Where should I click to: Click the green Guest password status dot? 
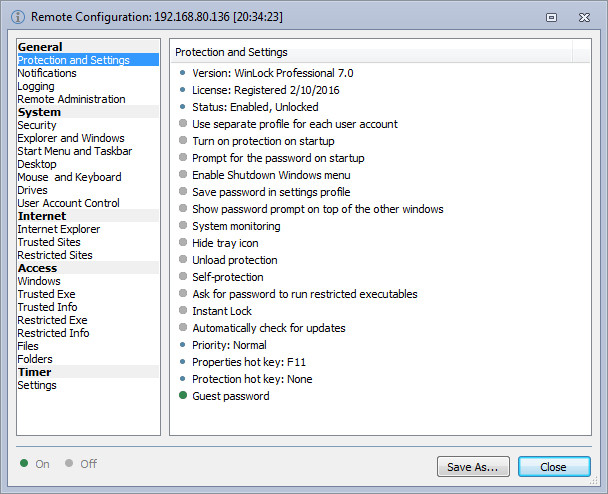click(x=183, y=396)
